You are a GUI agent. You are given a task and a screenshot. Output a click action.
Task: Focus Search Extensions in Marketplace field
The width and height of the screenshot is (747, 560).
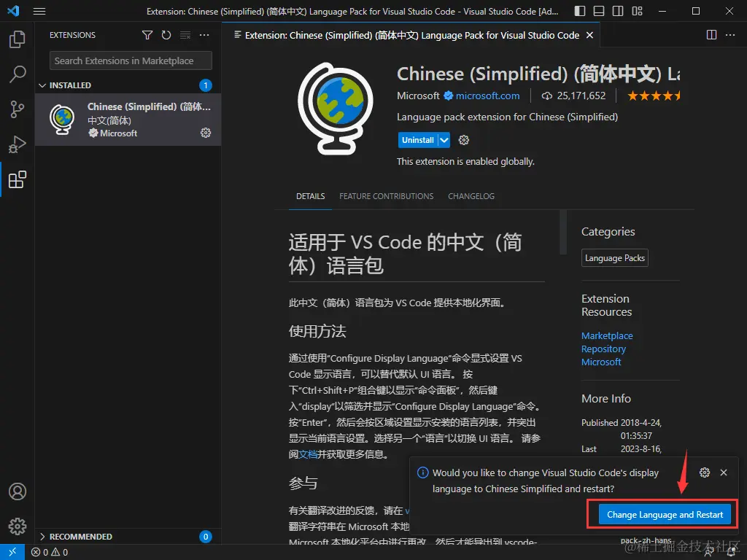pyautogui.click(x=131, y=61)
